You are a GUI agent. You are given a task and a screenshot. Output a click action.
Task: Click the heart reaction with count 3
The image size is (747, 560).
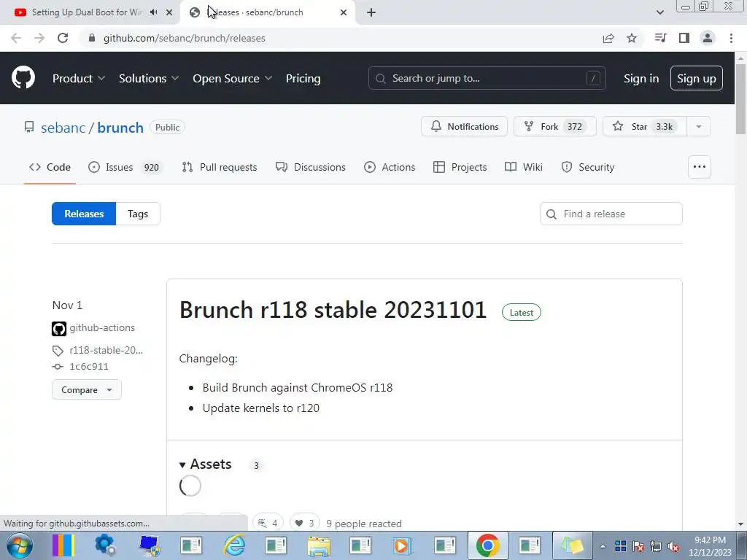tap(304, 523)
